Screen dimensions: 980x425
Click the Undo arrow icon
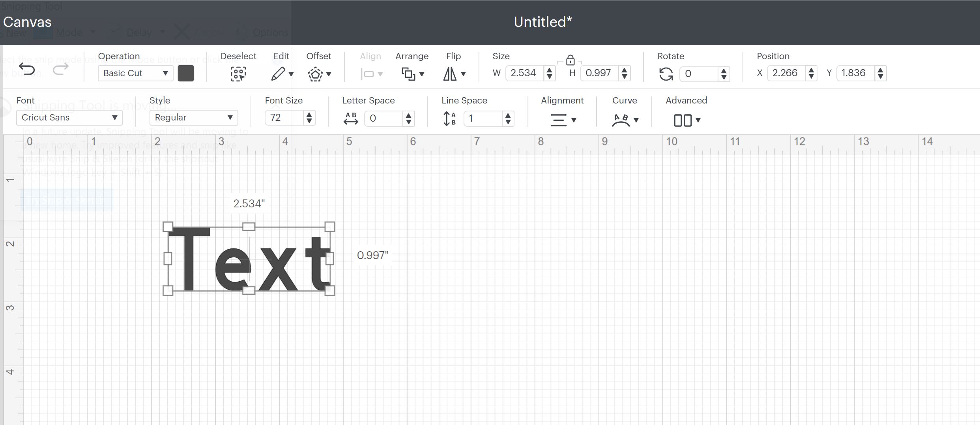point(27,70)
